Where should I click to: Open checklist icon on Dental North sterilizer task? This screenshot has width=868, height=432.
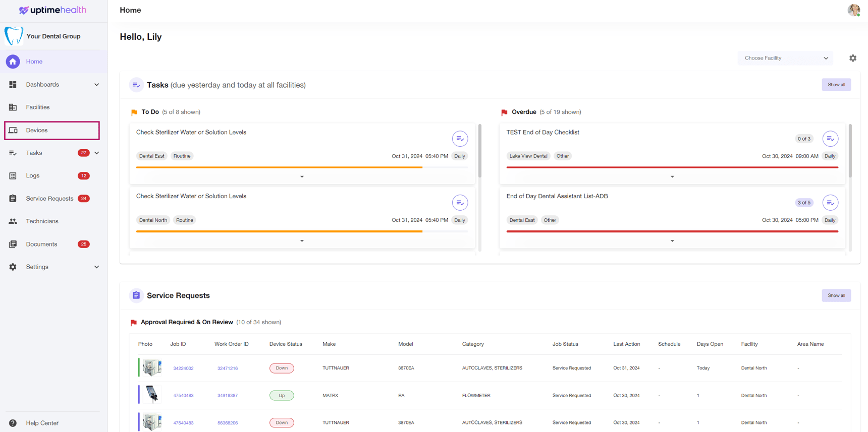[460, 203]
